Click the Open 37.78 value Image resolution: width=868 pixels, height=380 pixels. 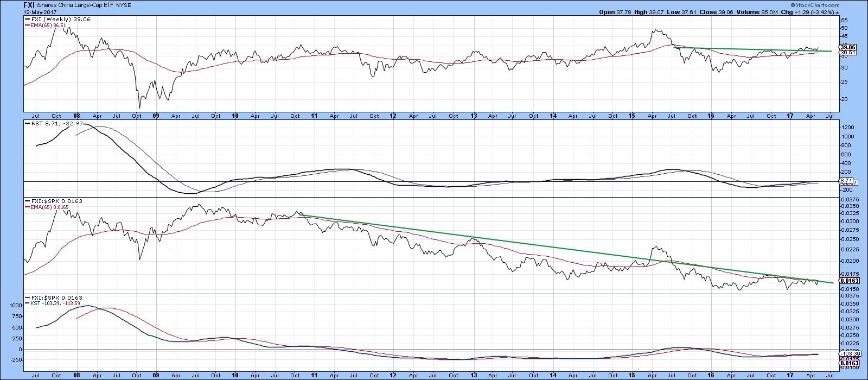616,12
